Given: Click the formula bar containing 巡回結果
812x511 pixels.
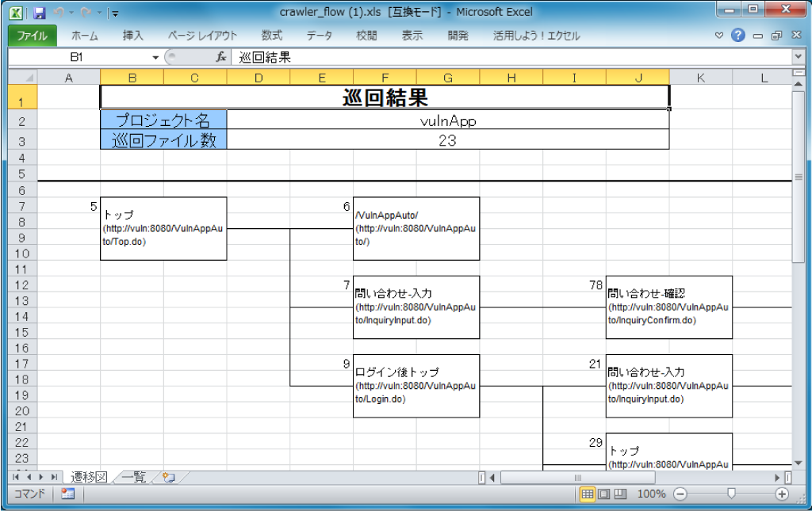Looking at the screenshot, I should click(x=511, y=57).
